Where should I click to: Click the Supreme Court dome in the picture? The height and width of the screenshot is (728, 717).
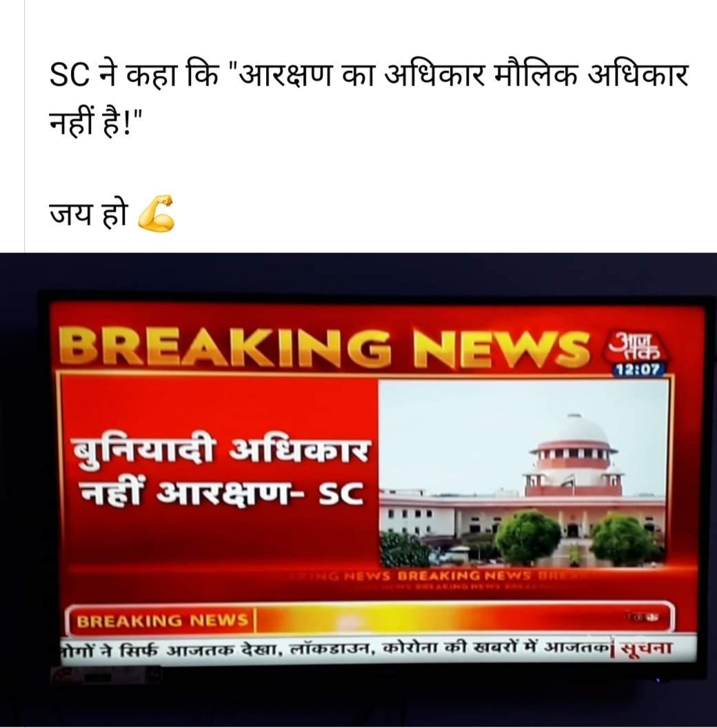point(575,429)
